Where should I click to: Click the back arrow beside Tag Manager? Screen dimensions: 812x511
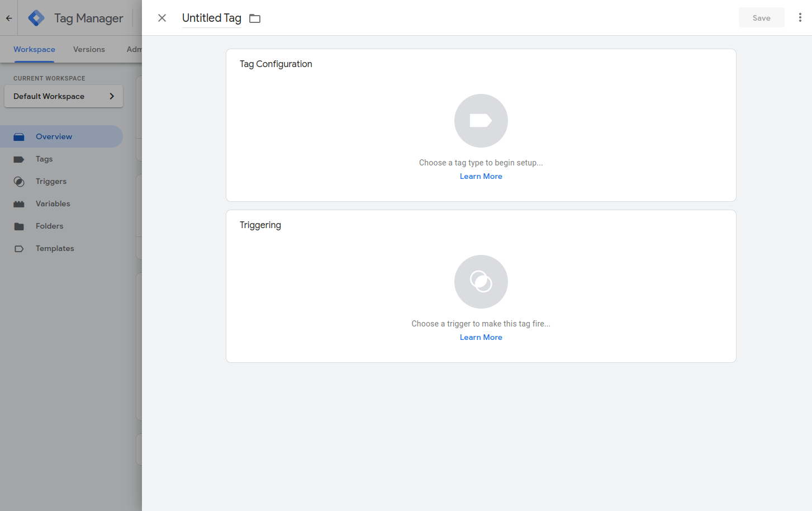pos(9,18)
